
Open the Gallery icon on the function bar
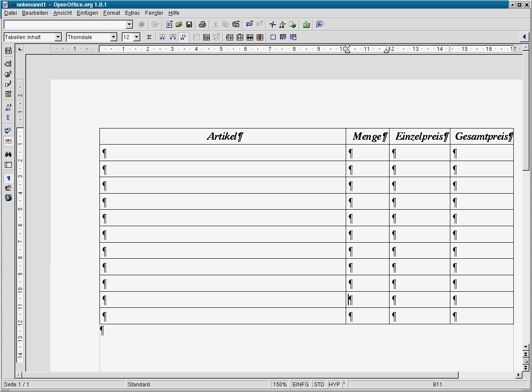click(x=306, y=24)
